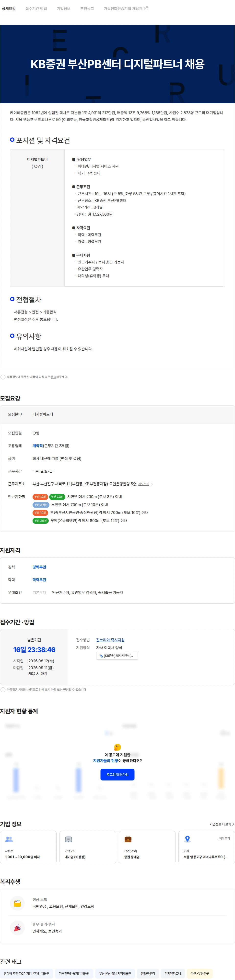Open 지도보기 link beside 근무지주소
The width and height of the screenshot is (235, 980).
(144, 484)
